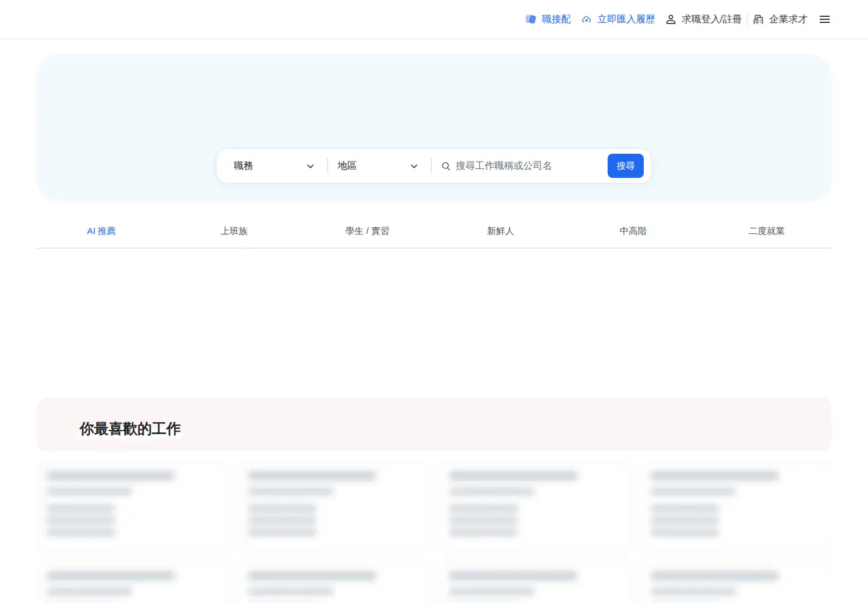The image size is (868, 603).
Task: Select the 二度就業 tab
Action: [766, 231]
